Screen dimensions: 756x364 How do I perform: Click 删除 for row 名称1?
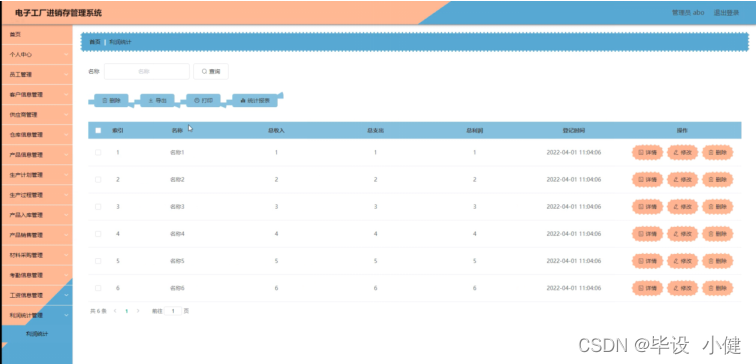pos(717,152)
